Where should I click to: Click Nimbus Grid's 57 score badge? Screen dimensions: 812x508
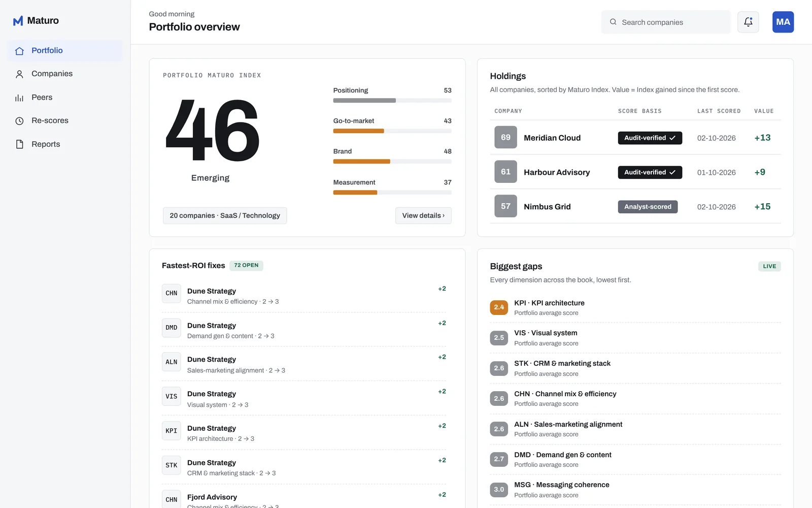coord(505,206)
